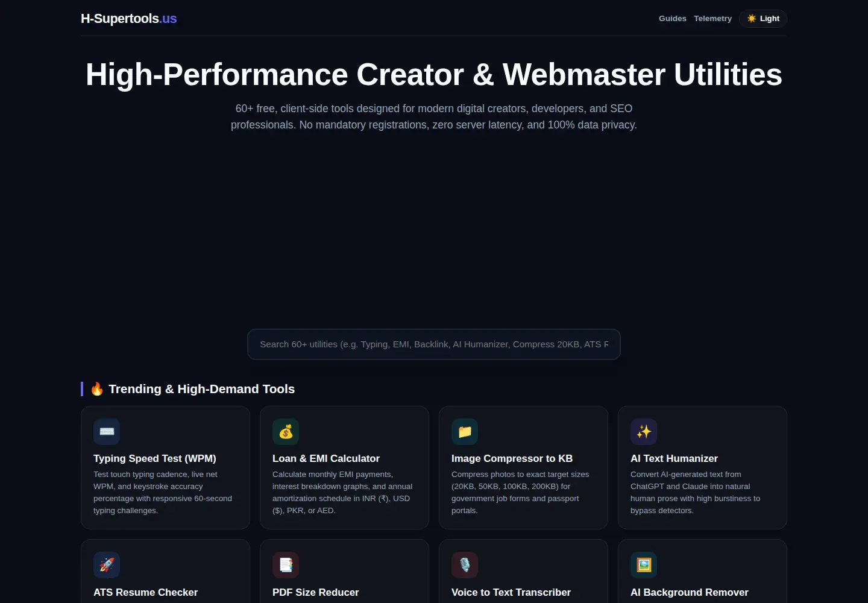Click the sparkles icon for AI Text Humanizer
This screenshot has height=603, width=868.
644,432
